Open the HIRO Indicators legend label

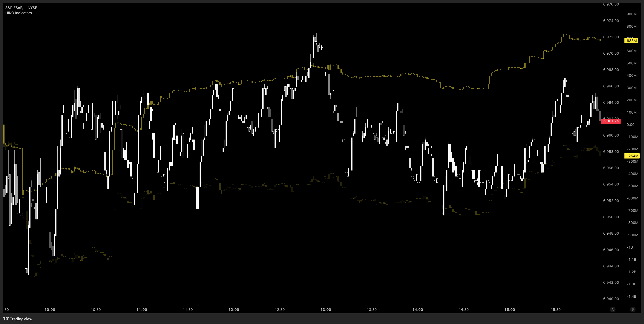tap(18, 13)
